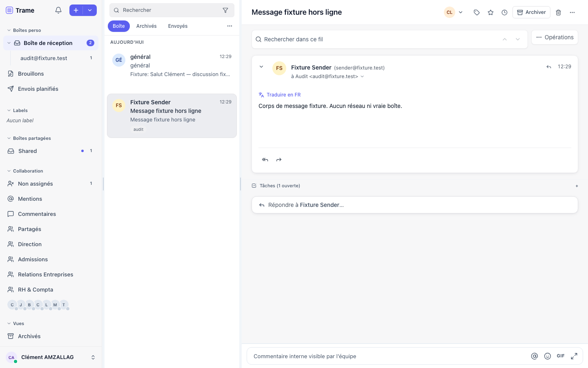The width and height of the screenshot is (588, 368).
Task: Click the Archiver button
Action: pyautogui.click(x=531, y=12)
